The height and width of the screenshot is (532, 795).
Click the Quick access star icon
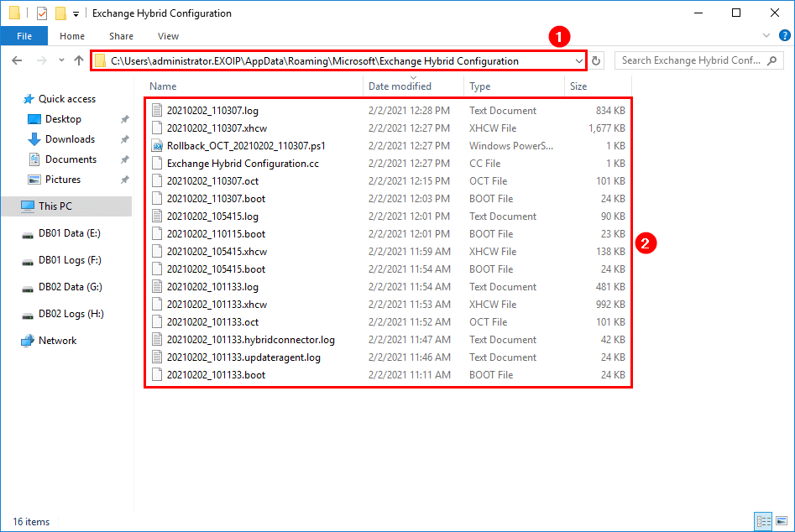(29, 99)
